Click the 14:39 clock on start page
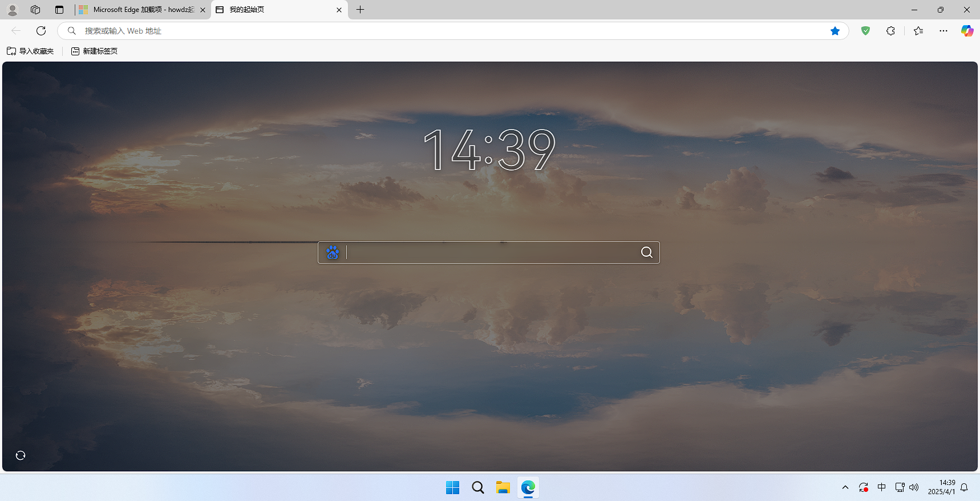Screen dimensions: 980x501 coord(489,150)
